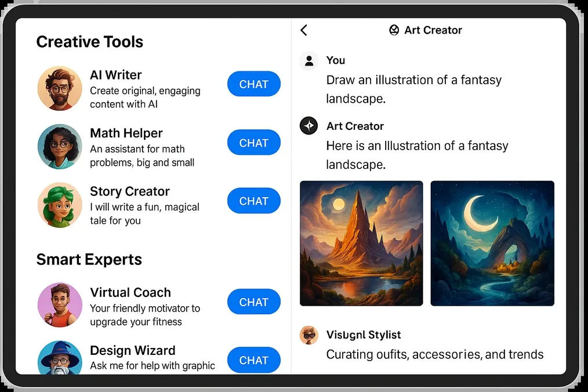The height and width of the screenshot is (392, 588).
Task: Tap the Visual Stylist avatar with sunglasses
Action: 308,335
